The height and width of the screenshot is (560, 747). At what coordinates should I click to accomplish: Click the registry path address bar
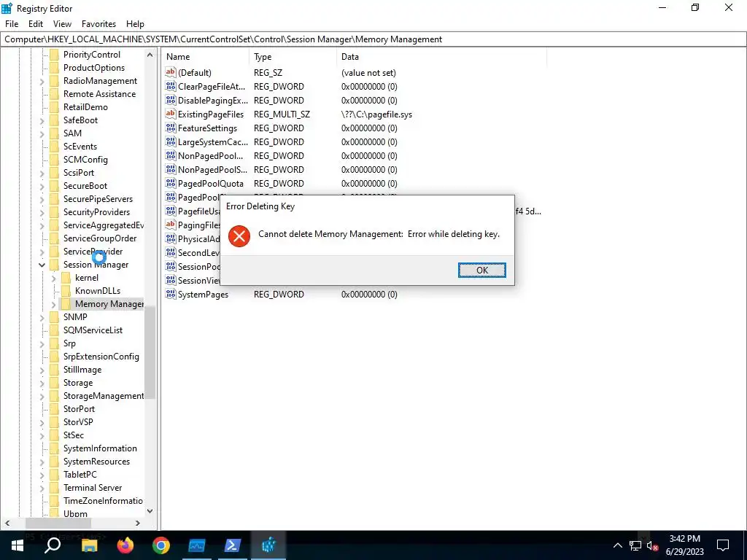(373, 39)
